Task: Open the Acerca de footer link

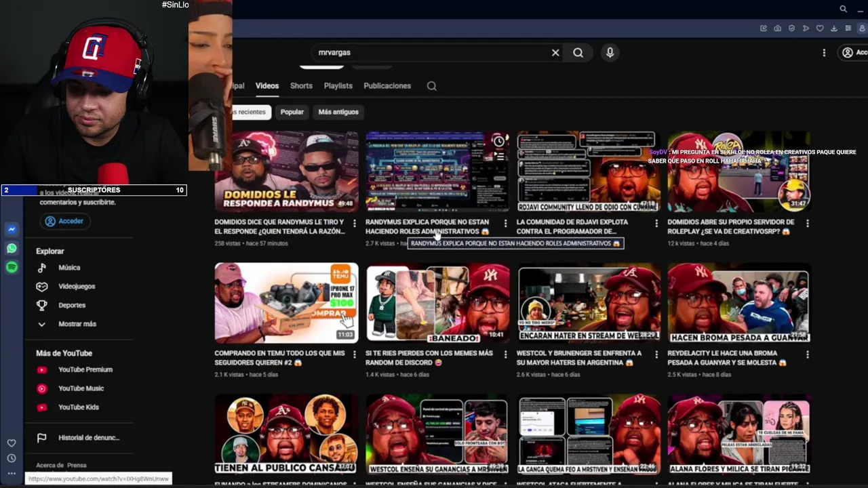Action: [x=50, y=466]
